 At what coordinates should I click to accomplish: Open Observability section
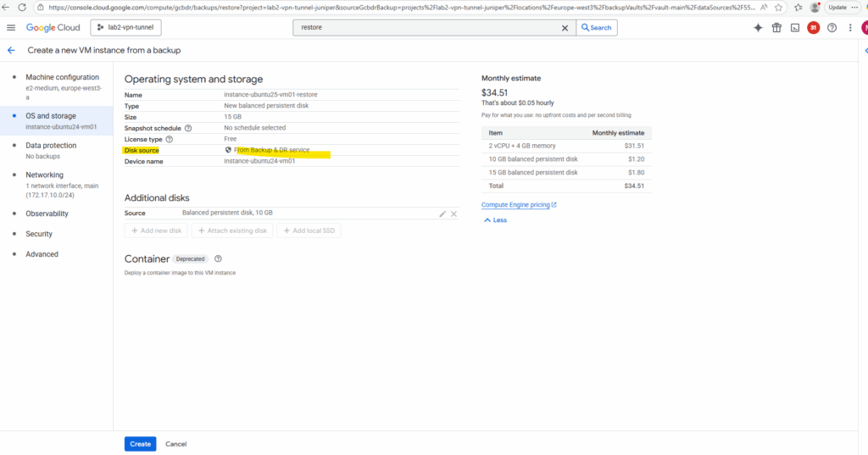[47, 214]
